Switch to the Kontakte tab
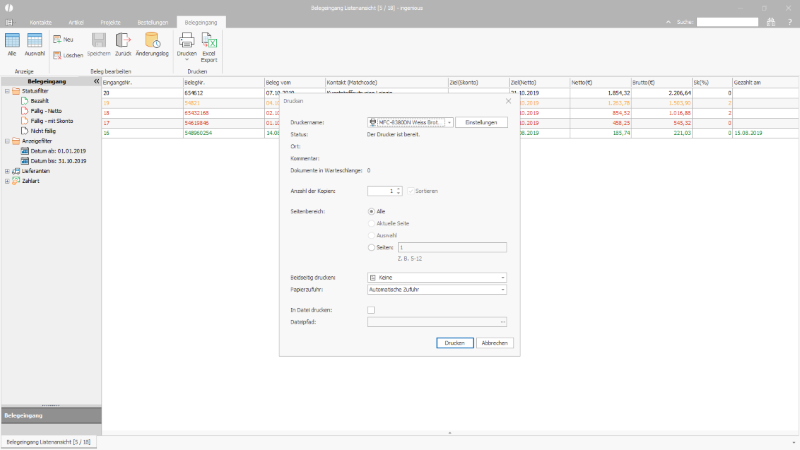Viewport: 800px width, 450px height. click(x=40, y=22)
